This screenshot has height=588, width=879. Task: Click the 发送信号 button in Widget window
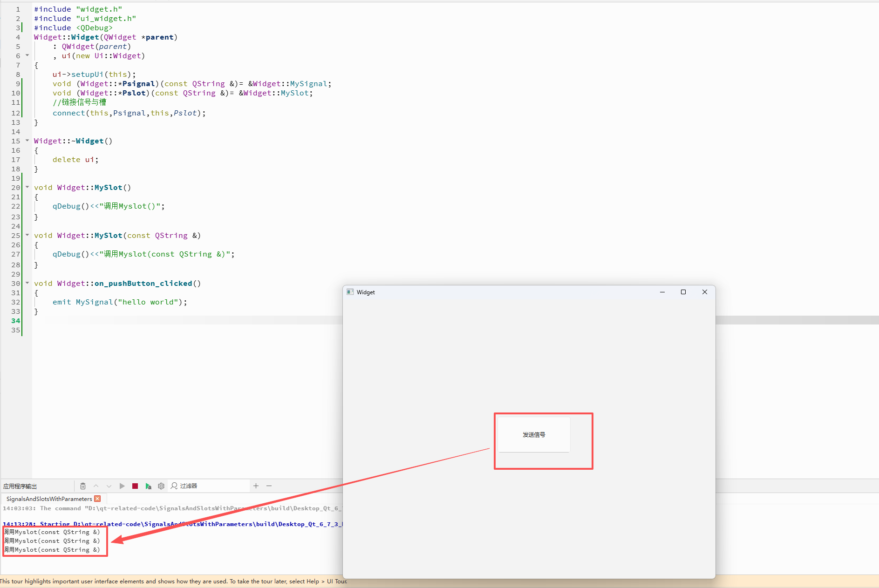coord(534,434)
